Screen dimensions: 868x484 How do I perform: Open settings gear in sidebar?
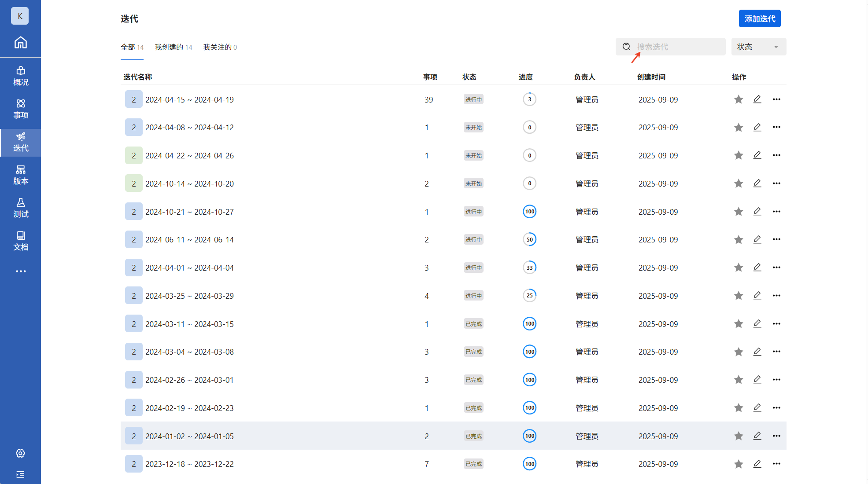coord(20,453)
